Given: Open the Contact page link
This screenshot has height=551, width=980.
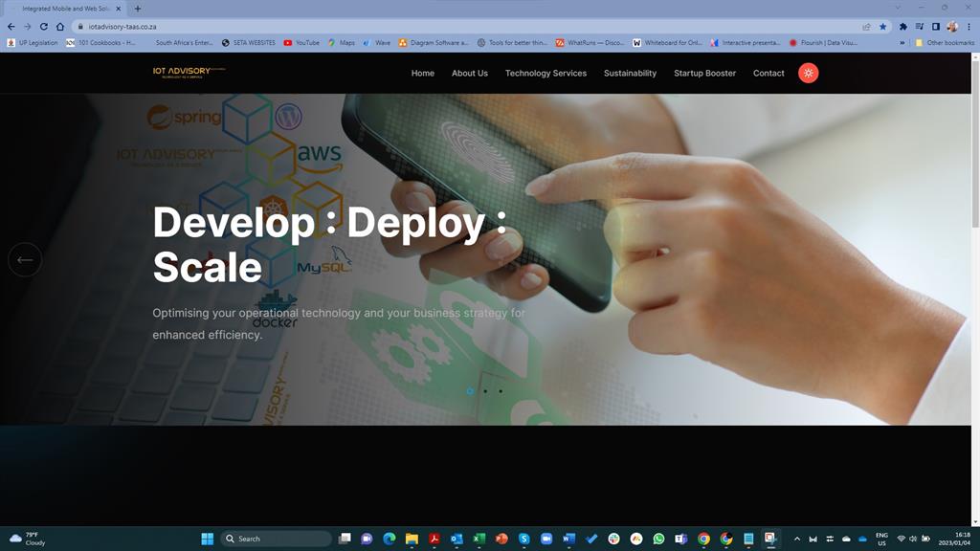Looking at the screenshot, I should coord(768,73).
